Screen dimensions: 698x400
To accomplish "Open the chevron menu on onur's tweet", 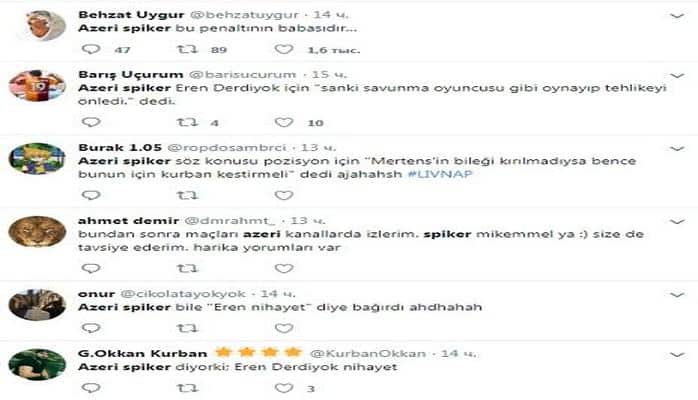I will [677, 295].
